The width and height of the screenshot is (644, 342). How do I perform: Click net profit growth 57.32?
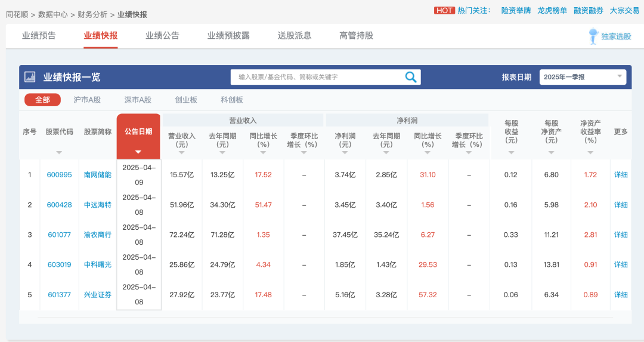tap(428, 295)
